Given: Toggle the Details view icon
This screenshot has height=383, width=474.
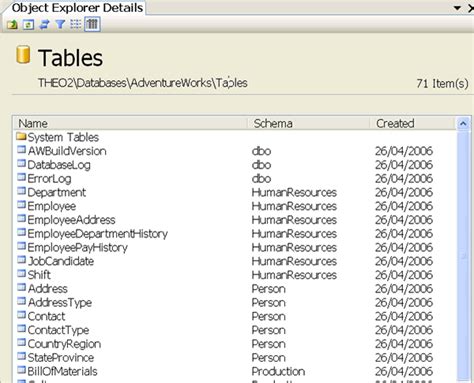Looking at the screenshot, I should 92,25.
